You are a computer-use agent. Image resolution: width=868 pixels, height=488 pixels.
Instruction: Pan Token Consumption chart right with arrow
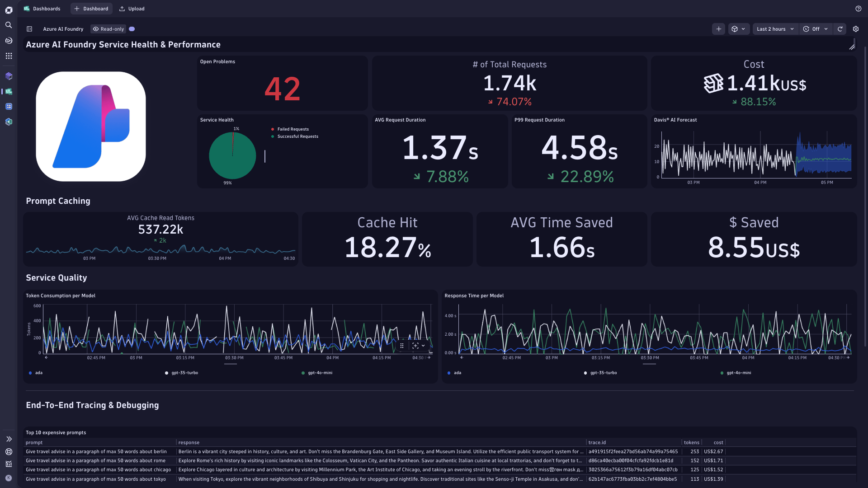429,357
